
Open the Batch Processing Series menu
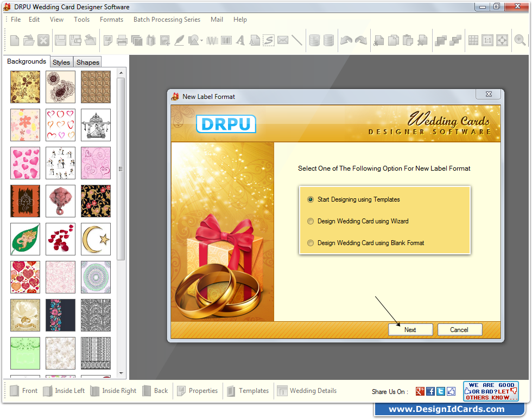167,20
